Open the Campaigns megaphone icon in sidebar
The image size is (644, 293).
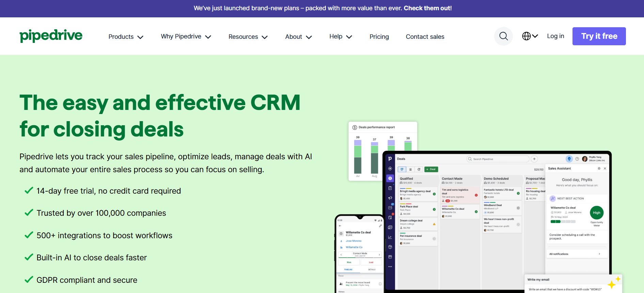coord(390,198)
